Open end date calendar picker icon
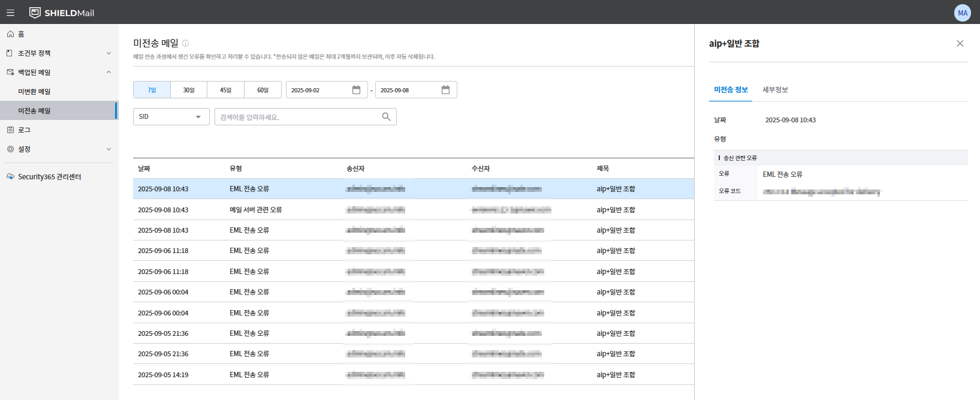The width and height of the screenshot is (980, 400). pyautogui.click(x=445, y=90)
